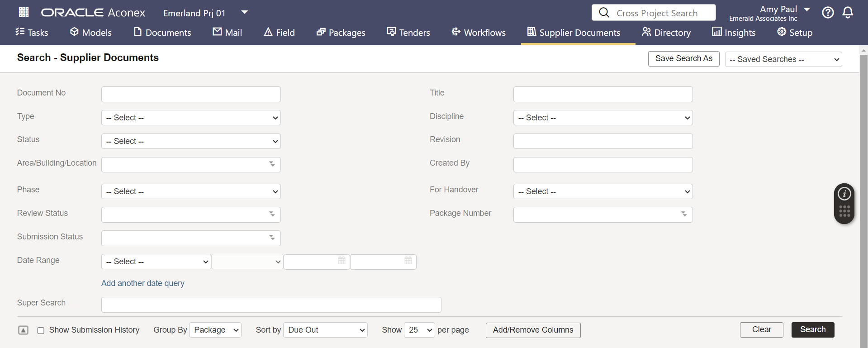Click Add another date query link
This screenshot has width=868, height=348.
coord(143,283)
